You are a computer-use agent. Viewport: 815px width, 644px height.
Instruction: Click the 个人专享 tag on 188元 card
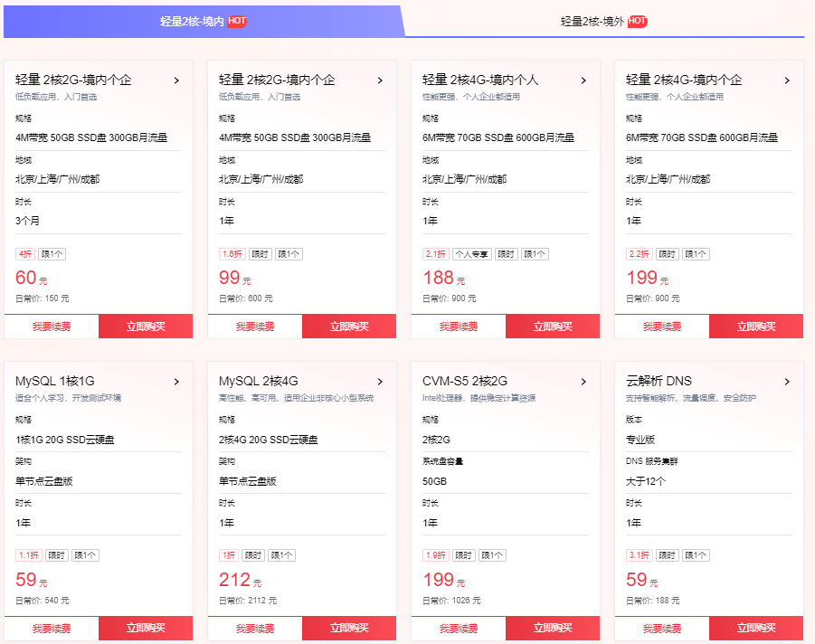coord(472,254)
